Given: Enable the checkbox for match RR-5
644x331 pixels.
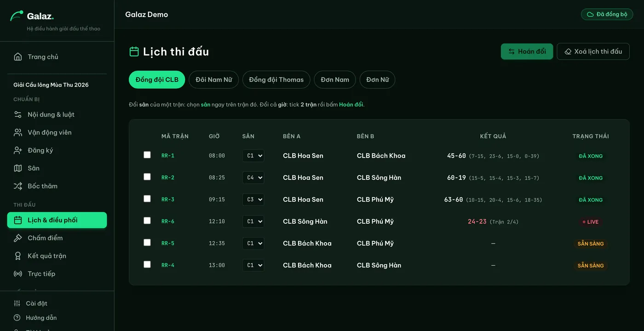Looking at the screenshot, I should point(147,243).
